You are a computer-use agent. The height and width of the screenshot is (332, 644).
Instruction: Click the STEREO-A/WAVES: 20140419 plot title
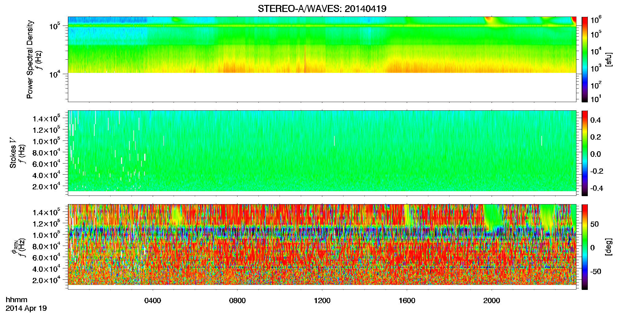322,9
